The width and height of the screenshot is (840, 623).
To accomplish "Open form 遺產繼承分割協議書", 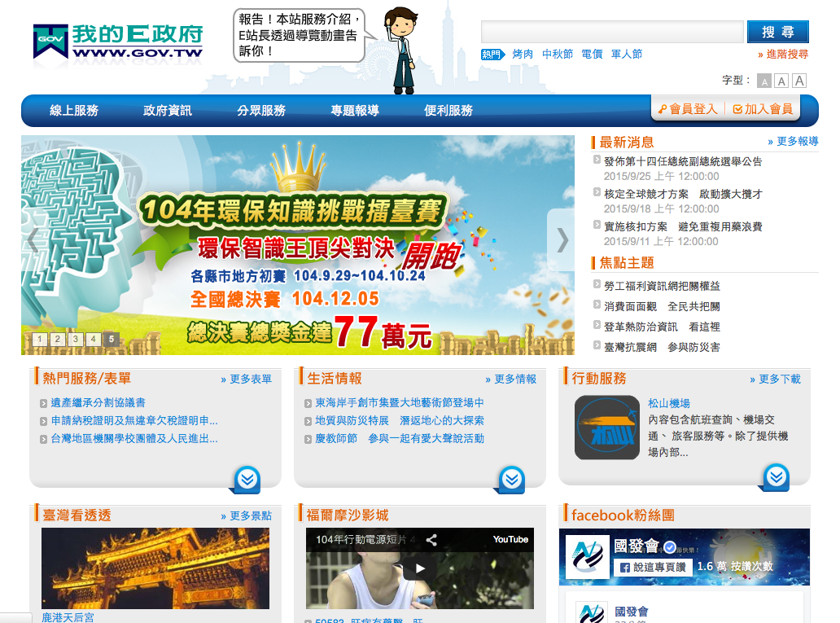I will pyautogui.click(x=98, y=402).
